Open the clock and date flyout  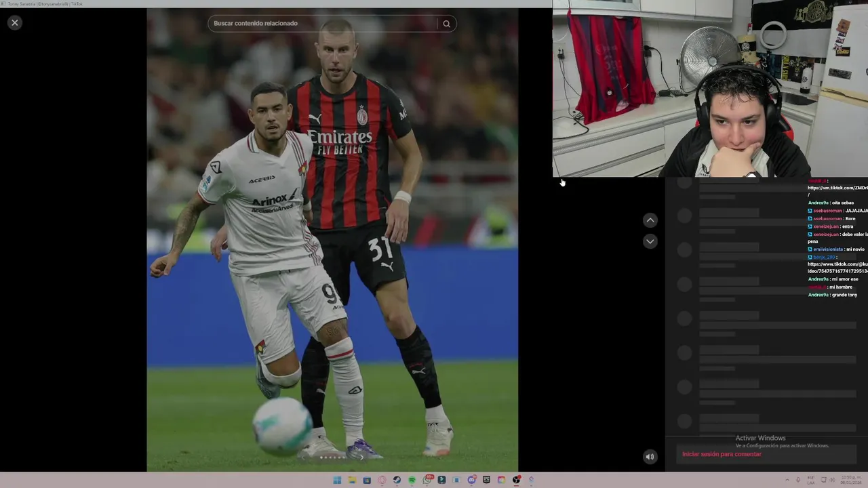point(851,480)
